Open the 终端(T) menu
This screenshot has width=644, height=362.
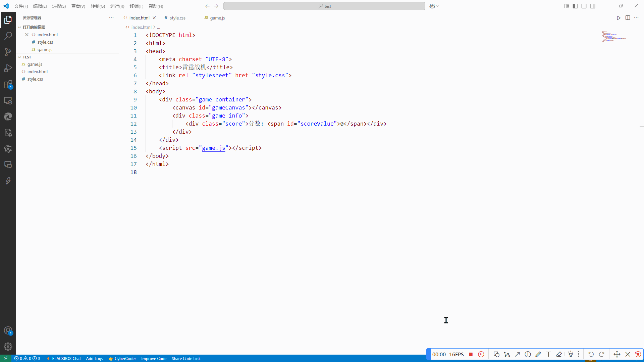(x=136, y=6)
